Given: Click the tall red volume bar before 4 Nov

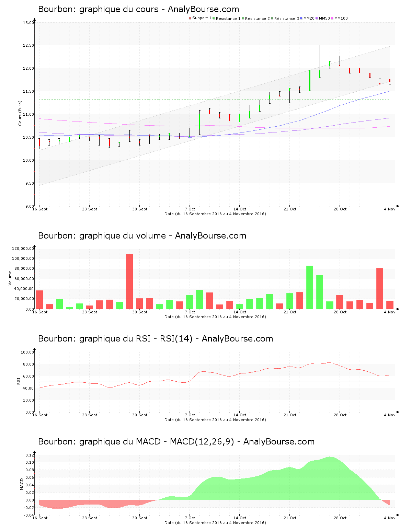Looking at the screenshot, I should tap(380, 289).
